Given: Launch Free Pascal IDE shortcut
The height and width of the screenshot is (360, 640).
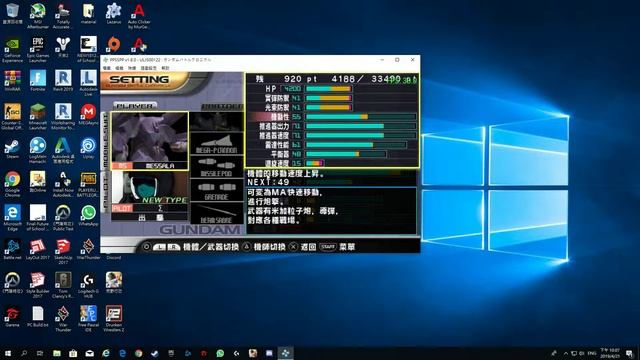Looking at the screenshot, I should 88,318.
